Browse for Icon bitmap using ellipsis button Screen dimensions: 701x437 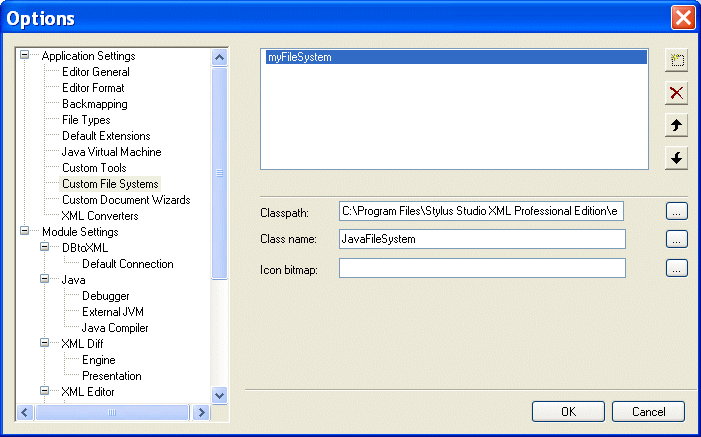[677, 268]
